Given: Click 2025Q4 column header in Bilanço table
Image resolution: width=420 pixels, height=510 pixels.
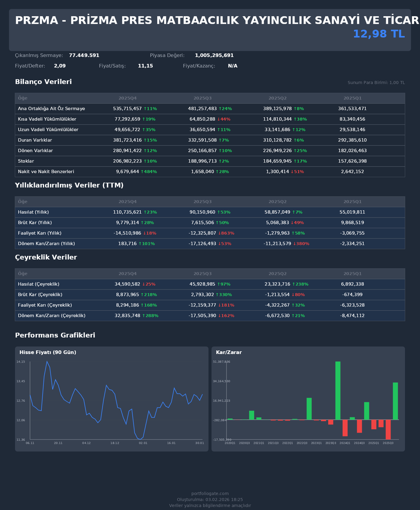Looking at the screenshot, I should (x=128, y=98).
